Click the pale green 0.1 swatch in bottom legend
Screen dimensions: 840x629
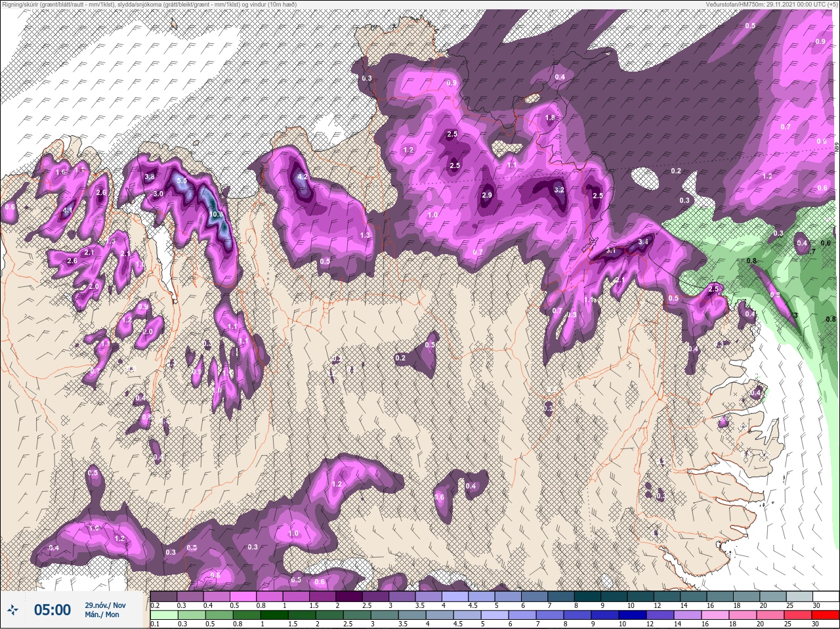coord(163,616)
